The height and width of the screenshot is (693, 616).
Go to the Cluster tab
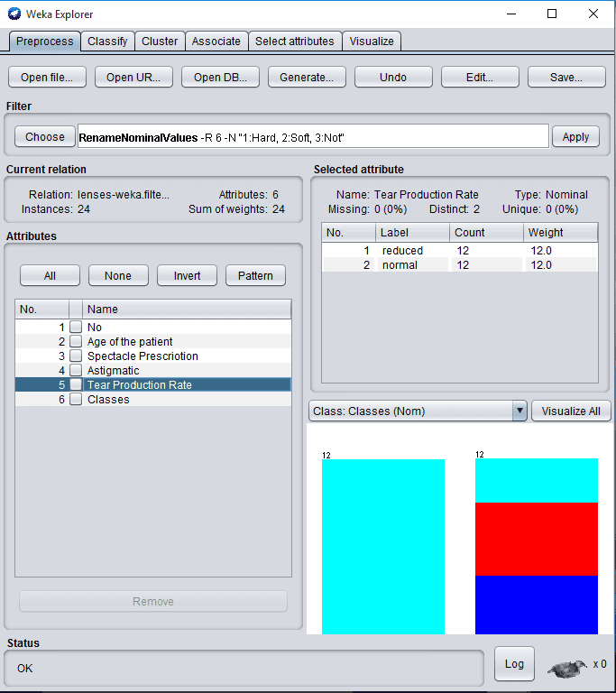[x=160, y=42]
